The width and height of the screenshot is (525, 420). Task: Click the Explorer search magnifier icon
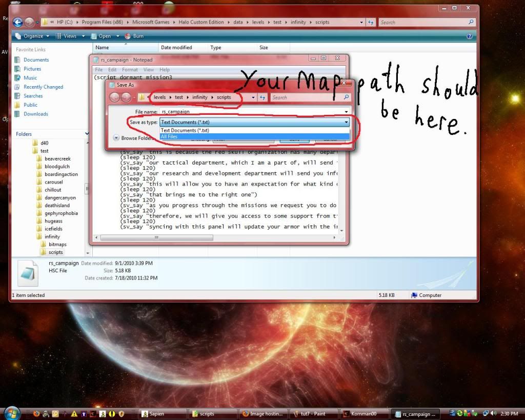coord(471,22)
